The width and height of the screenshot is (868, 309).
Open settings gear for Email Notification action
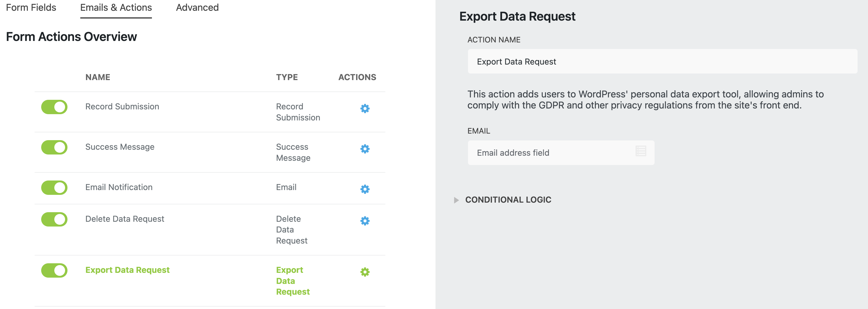click(364, 189)
